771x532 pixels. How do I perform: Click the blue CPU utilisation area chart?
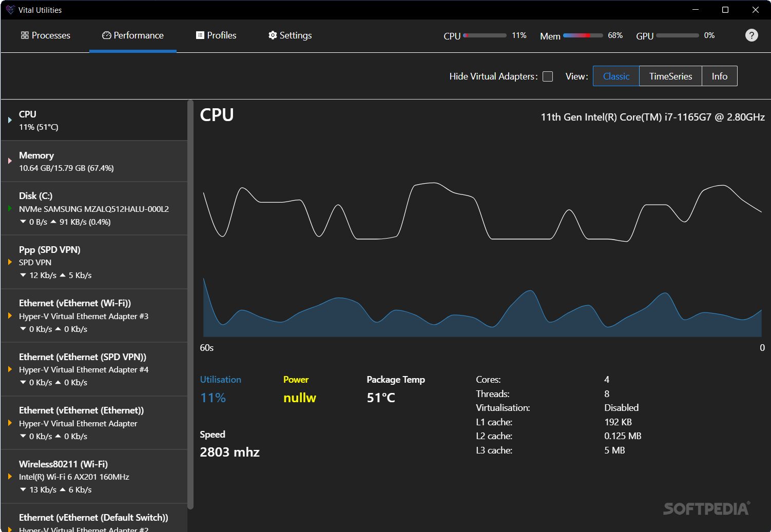pyautogui.click(x=483, y=308)
